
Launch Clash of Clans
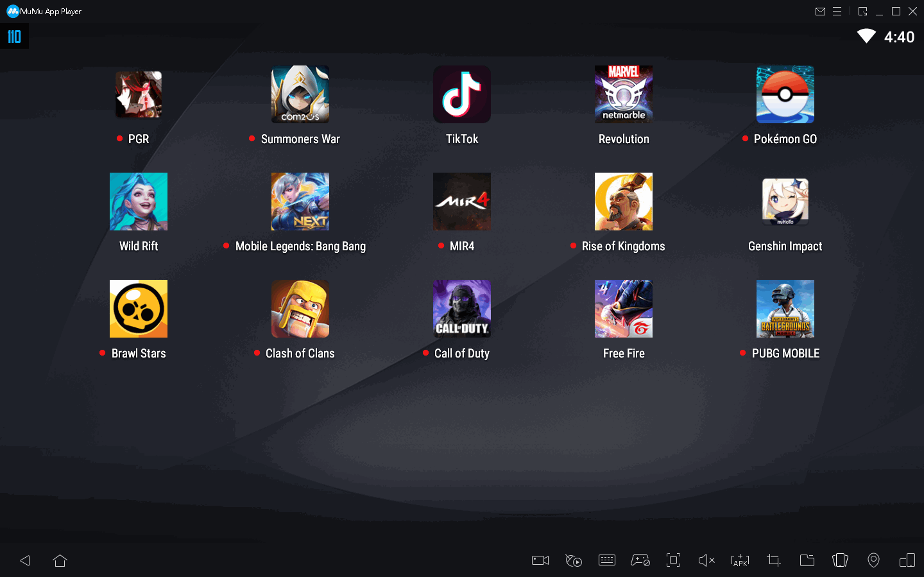[x=300, y=309]
